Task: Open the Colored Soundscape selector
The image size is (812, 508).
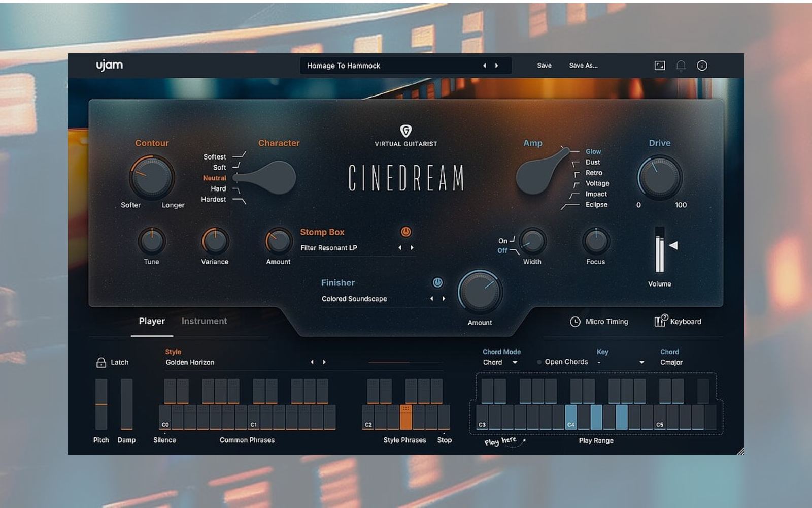Action: [x=354, y=299]
